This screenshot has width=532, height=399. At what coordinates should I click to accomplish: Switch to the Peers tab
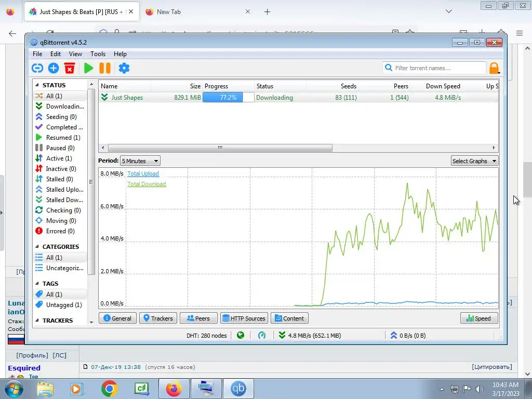tap(198, 318)
